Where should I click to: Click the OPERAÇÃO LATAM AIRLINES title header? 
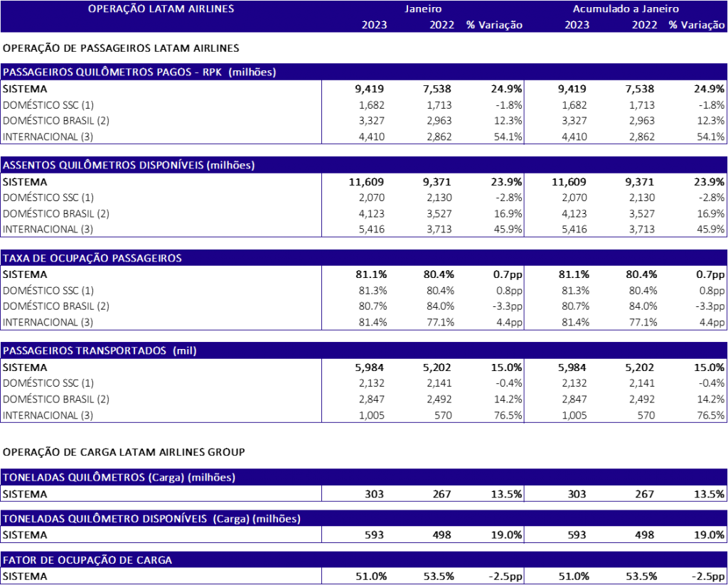click(x=161, y=9)
